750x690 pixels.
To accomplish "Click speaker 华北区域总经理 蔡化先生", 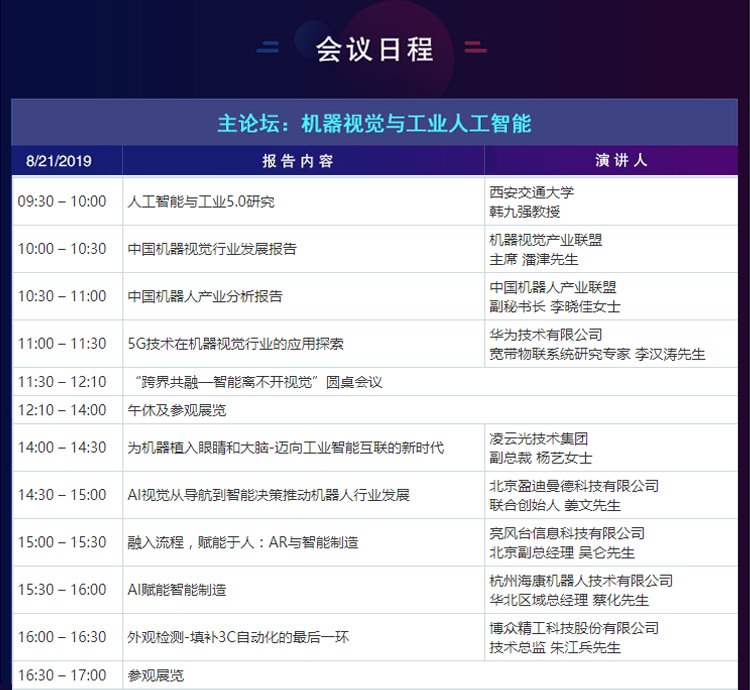I will point(569,600).
